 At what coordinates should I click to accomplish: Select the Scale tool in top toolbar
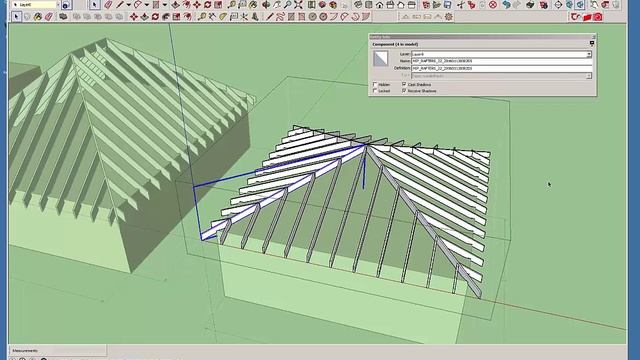tap(218, 5)
